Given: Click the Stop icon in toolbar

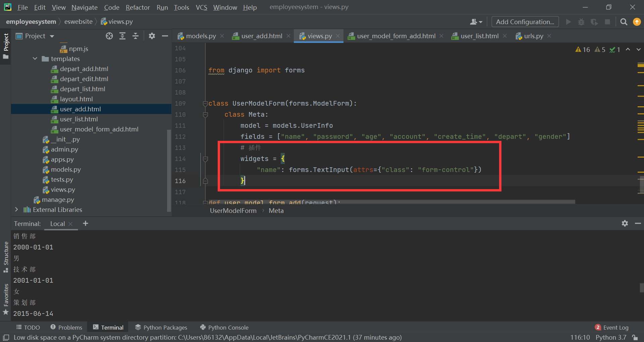Looking at the screenshot, I should tap(607, 22).
